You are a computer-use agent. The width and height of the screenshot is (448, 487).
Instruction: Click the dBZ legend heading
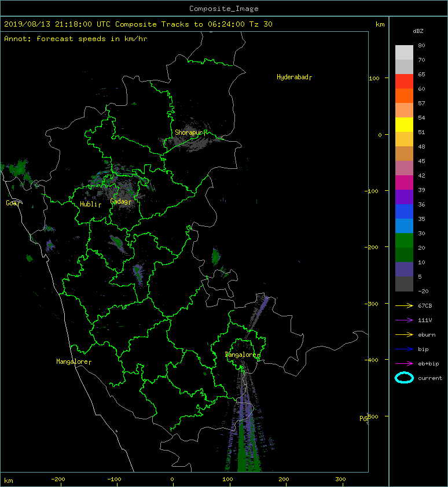click(x=418, y=31)
